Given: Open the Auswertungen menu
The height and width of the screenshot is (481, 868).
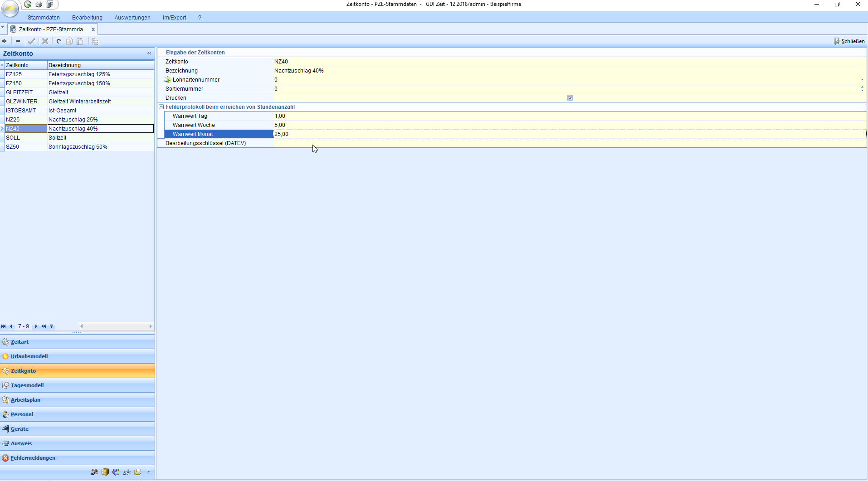Looking at the screenshot, I should coord(132,18).
